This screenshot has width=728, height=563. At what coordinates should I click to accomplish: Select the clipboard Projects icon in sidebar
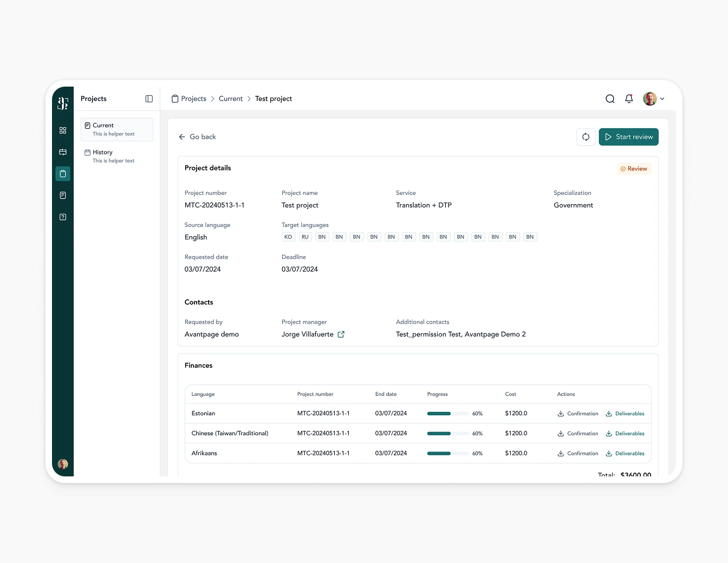pos(62,173)
